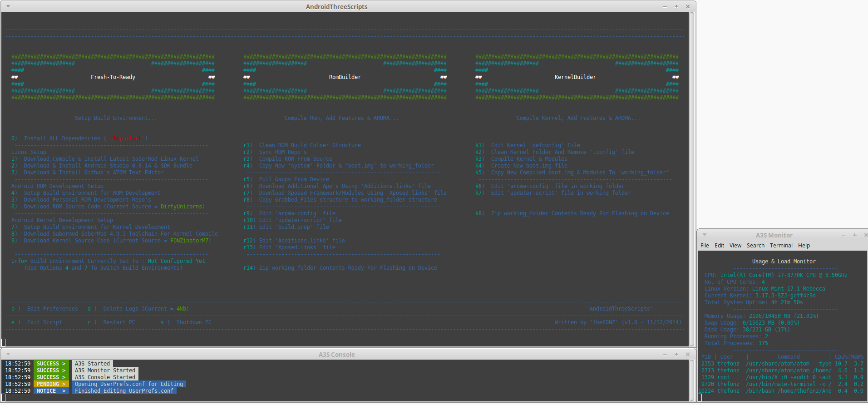This screenshot has height=405, width=868.
Task: Close the A3S Console window
Action: [x=688, y=354]
